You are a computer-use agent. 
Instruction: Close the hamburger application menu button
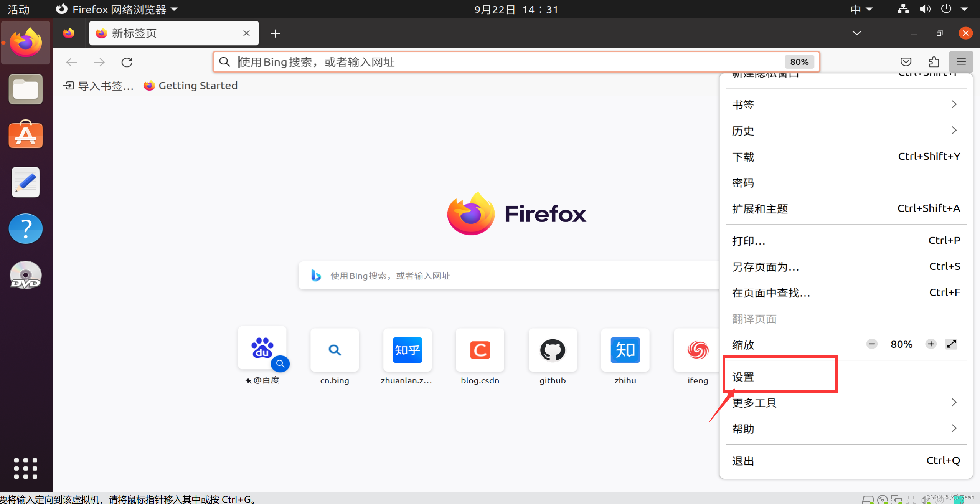coord(961,62)
